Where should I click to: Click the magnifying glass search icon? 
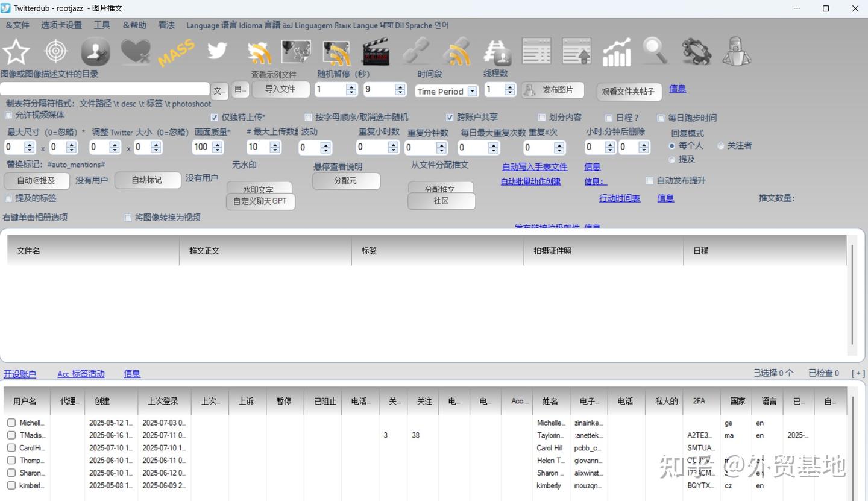pos(656,51)
